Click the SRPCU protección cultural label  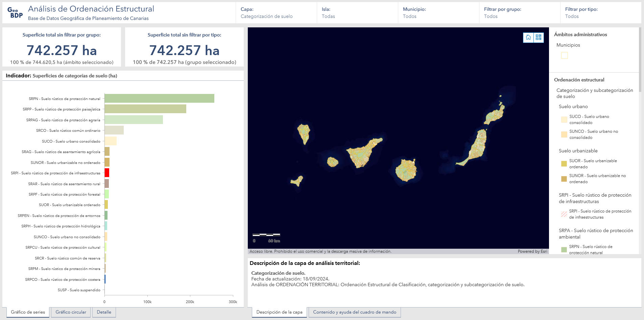tap(63, 247)
